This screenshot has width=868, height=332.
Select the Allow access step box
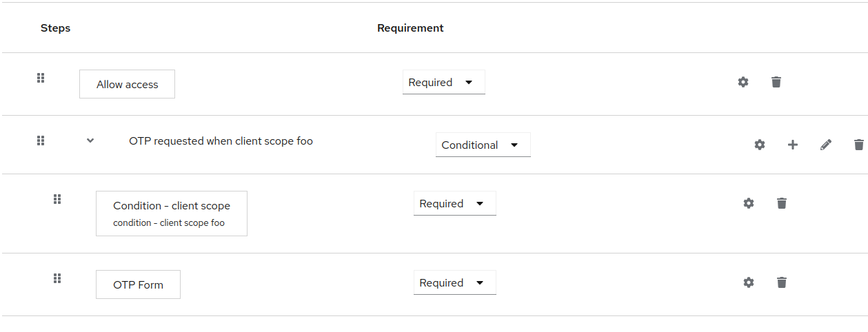click(x=127, y=84)
